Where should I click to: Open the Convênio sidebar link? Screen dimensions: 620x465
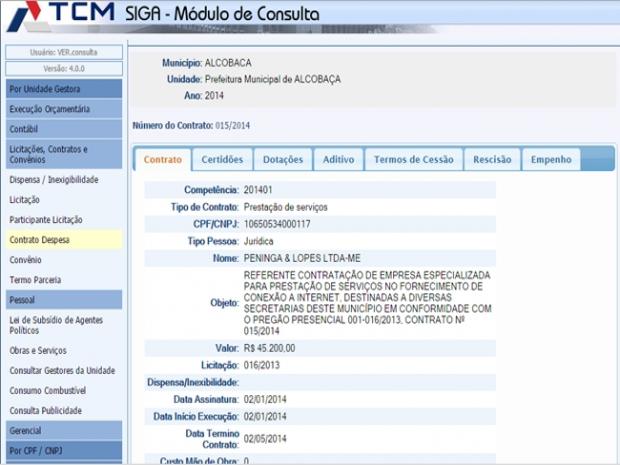coord(25,260)
